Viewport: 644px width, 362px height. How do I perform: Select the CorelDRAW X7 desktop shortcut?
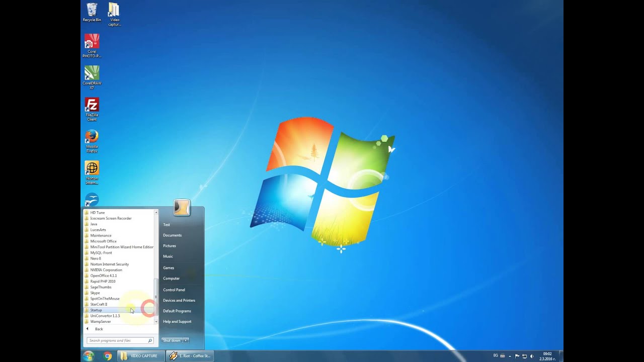[92, 77]
